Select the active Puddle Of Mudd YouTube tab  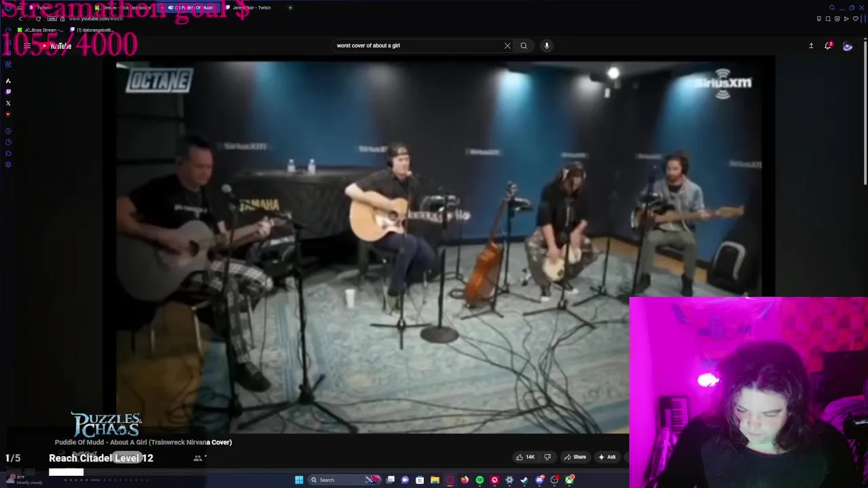pyautogui.click(x=189, y=7)
